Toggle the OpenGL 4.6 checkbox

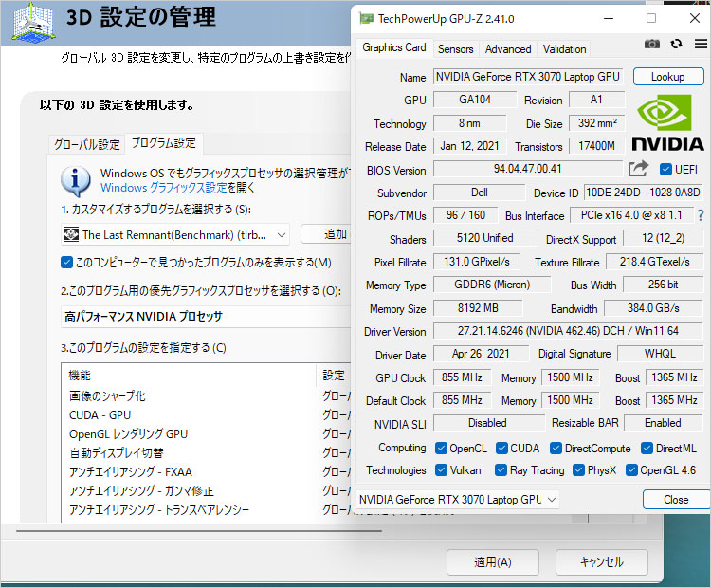tap(631, 470)
